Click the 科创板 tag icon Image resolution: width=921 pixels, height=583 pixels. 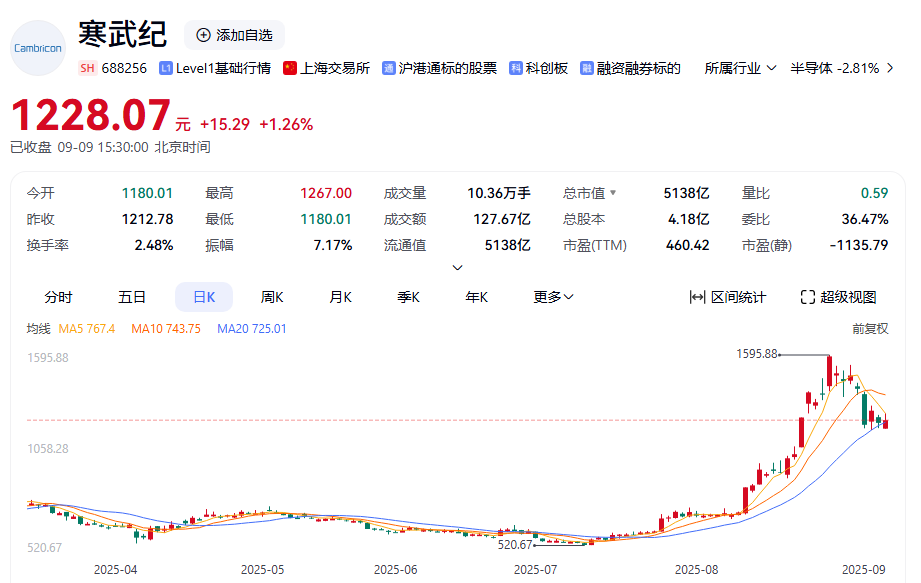(516, 68)
